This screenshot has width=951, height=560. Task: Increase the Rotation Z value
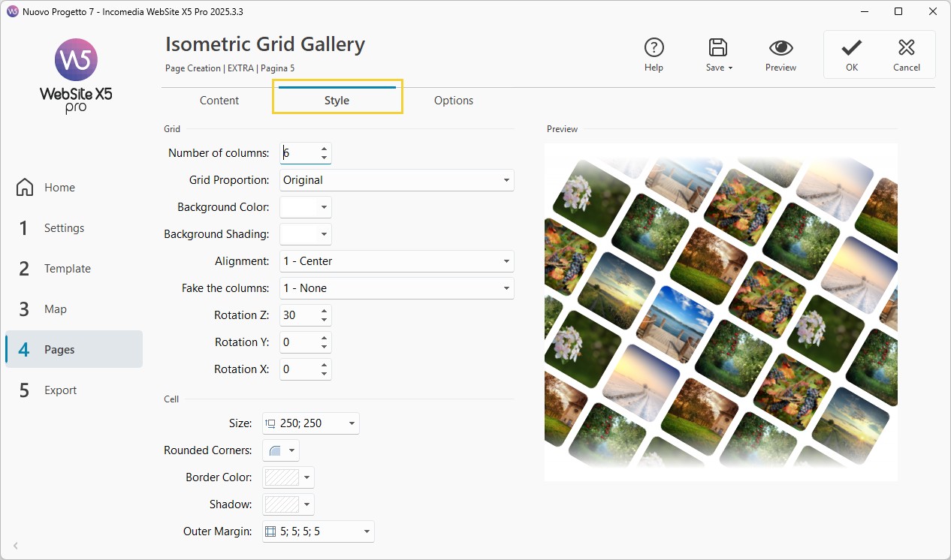pyautogui.click(x=324, y=311)
